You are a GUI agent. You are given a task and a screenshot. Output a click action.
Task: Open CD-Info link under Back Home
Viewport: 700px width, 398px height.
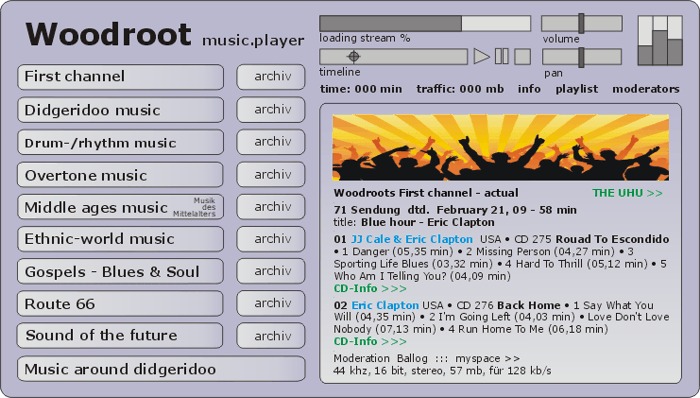pyautogui.click(x=370, y=341)
